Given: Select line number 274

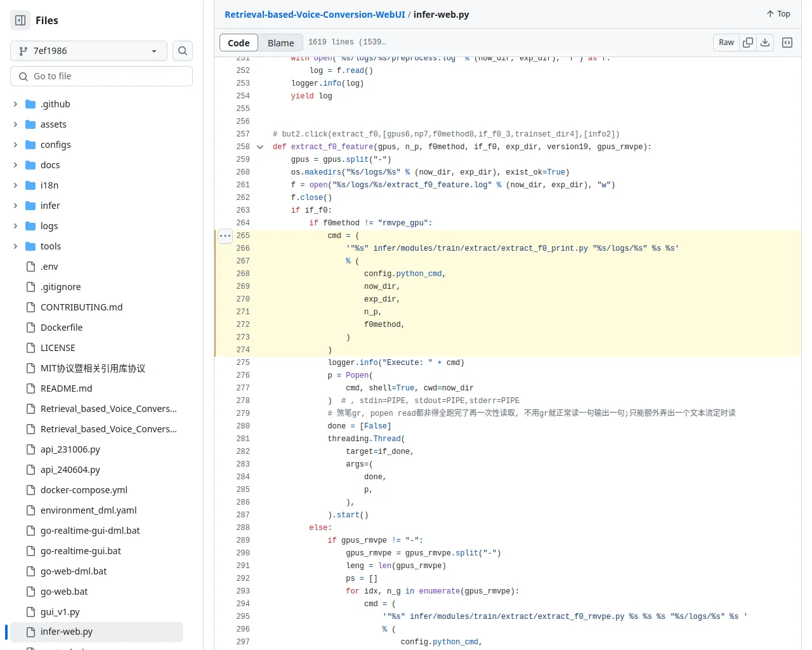Looking at the screenshot, I should point(243,350).
